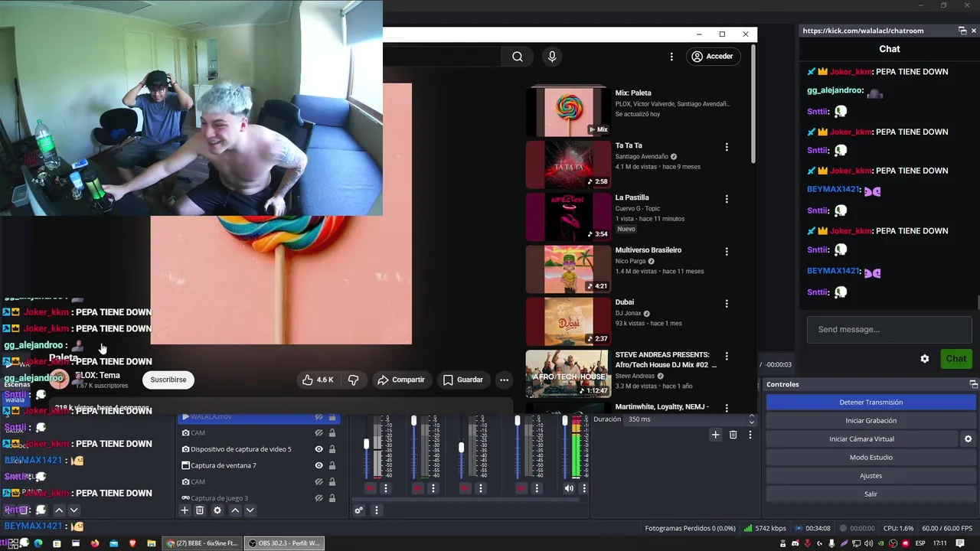Image resolution: width=980 pixels, height=551 pixels.
Task: Increase transition Duración with the up arrow
Action: click(x=751, y=416)
